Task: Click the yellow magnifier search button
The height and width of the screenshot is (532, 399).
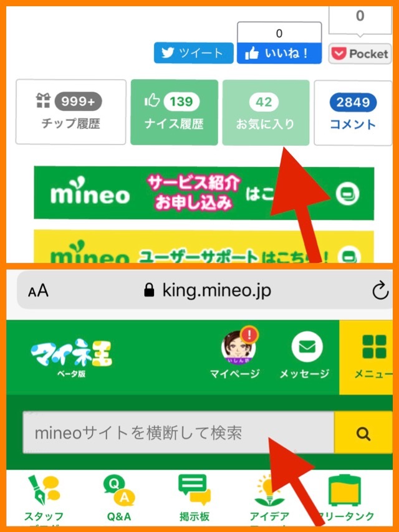Action: coord(363,433)
